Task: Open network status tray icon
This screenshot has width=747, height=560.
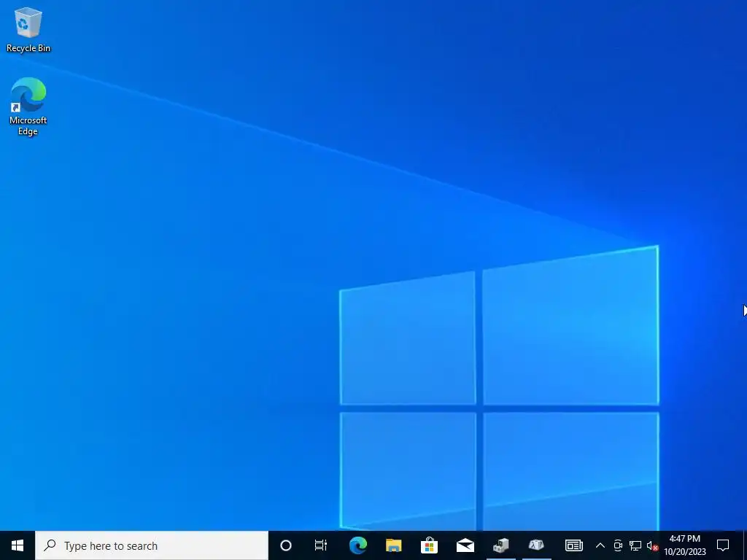Action: coord(635,545)
